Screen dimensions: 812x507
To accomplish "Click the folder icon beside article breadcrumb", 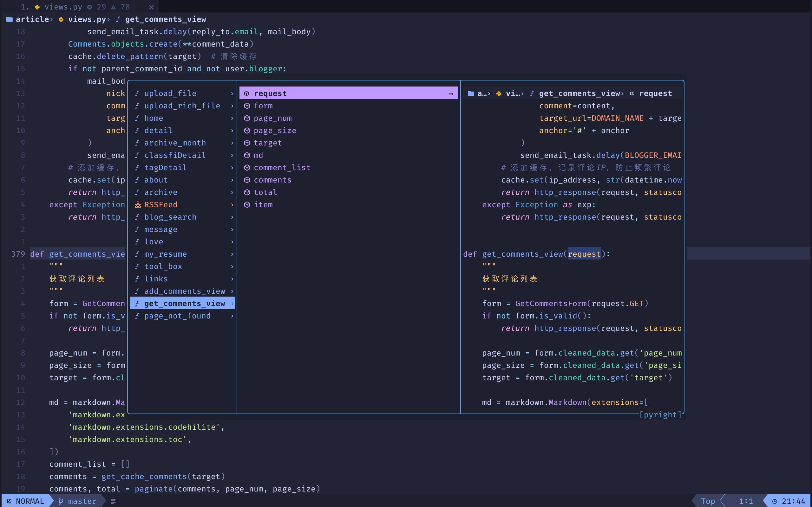I will pos(10,19).
